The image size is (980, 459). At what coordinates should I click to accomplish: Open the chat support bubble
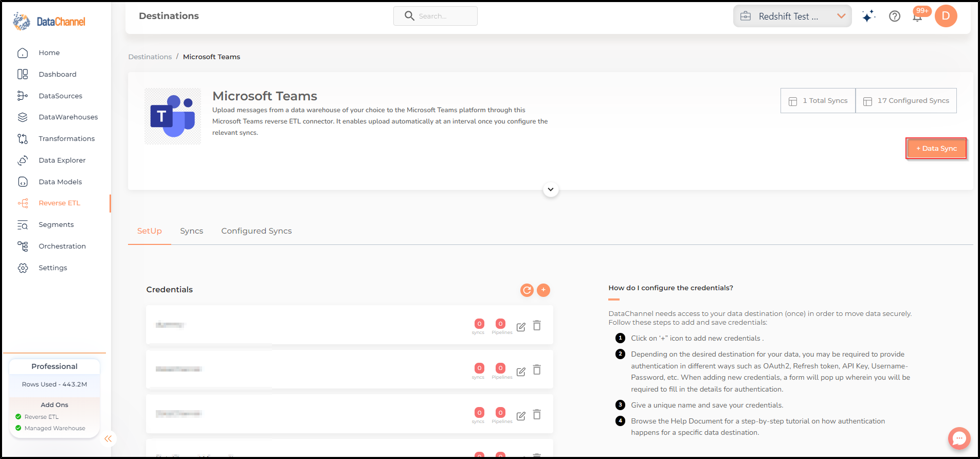tap(959, 438)
